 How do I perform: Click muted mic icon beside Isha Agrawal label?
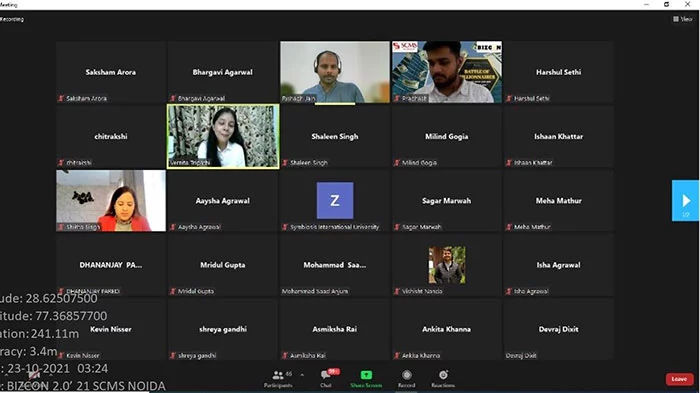pyautogui.click(x=509, y=291)
